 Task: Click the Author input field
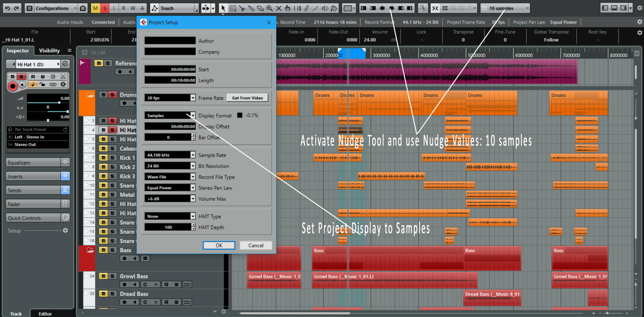pos(170,41)
